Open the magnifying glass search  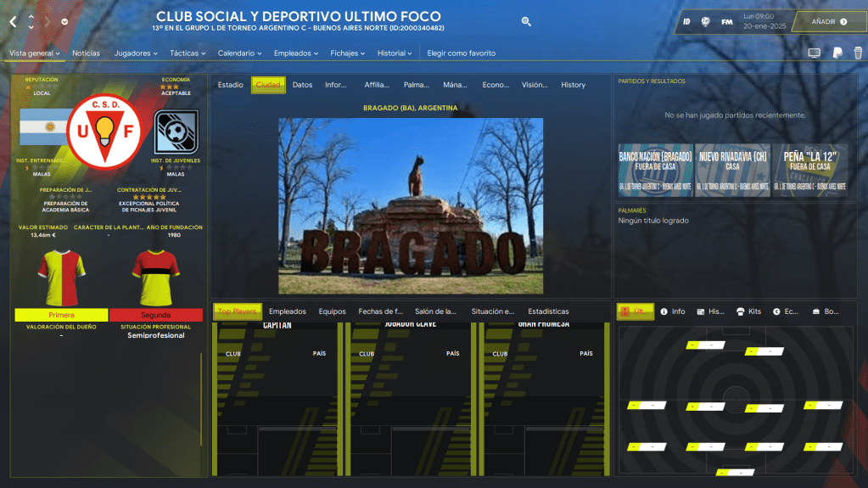click(526, 22)
